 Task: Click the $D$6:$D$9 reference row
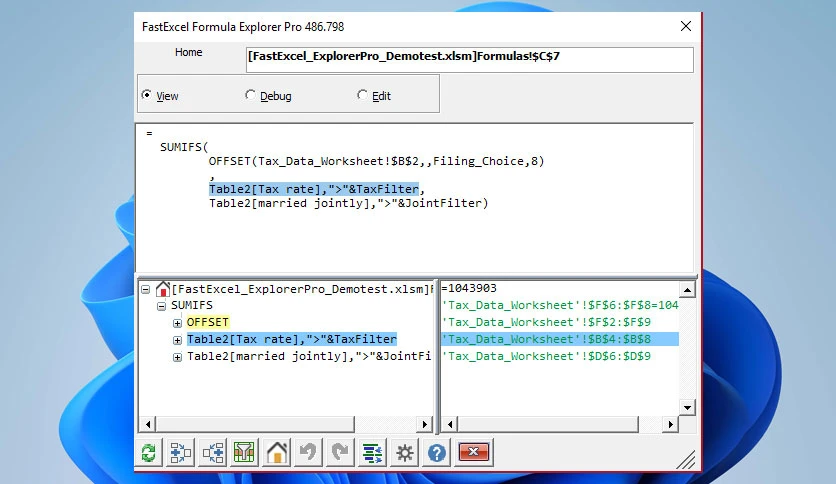tap(546, 356)
